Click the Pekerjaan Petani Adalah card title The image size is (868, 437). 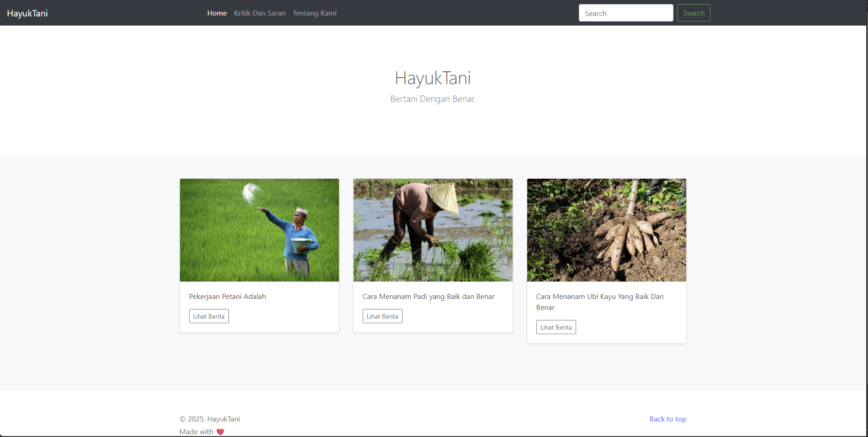click(x=228, y=297)
